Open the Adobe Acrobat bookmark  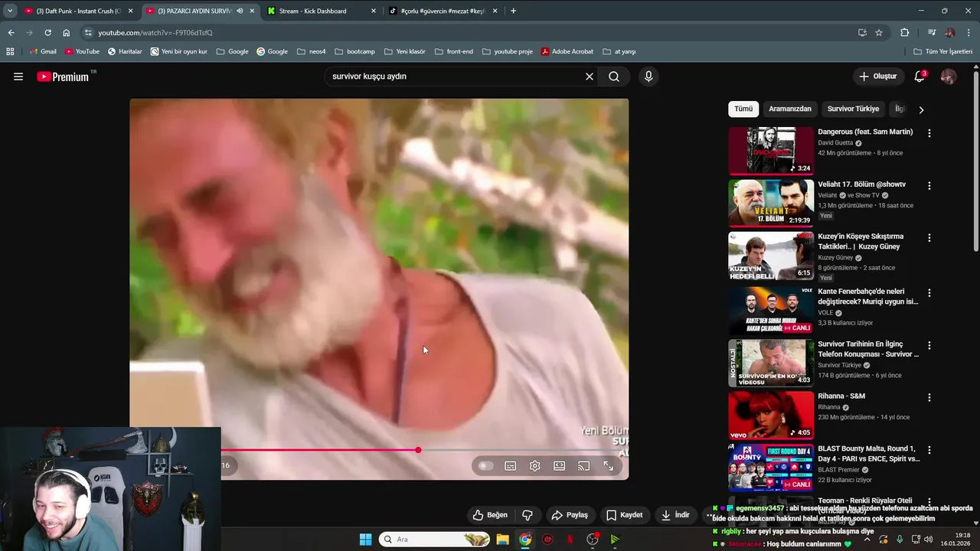click(x=567, y=51)
